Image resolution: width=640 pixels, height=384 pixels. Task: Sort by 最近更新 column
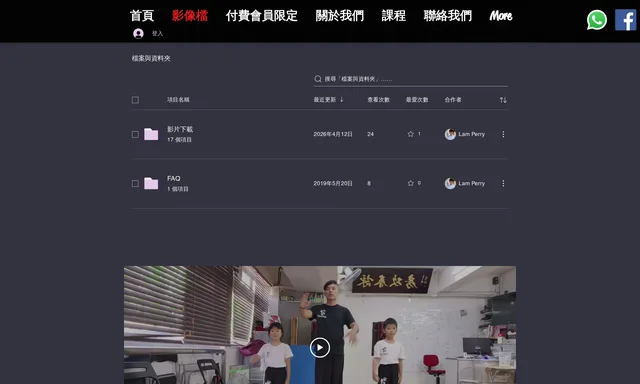(x=328, y=100)
